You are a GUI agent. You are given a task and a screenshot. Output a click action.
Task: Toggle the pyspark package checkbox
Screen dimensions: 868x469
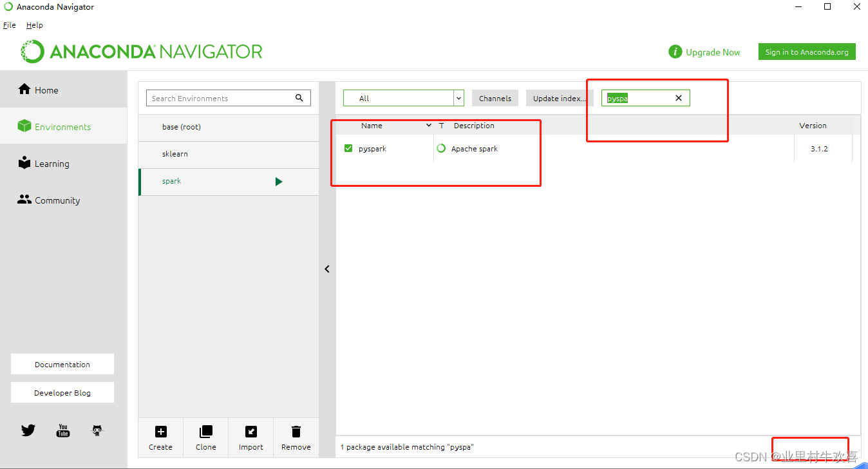pos(348,149)
